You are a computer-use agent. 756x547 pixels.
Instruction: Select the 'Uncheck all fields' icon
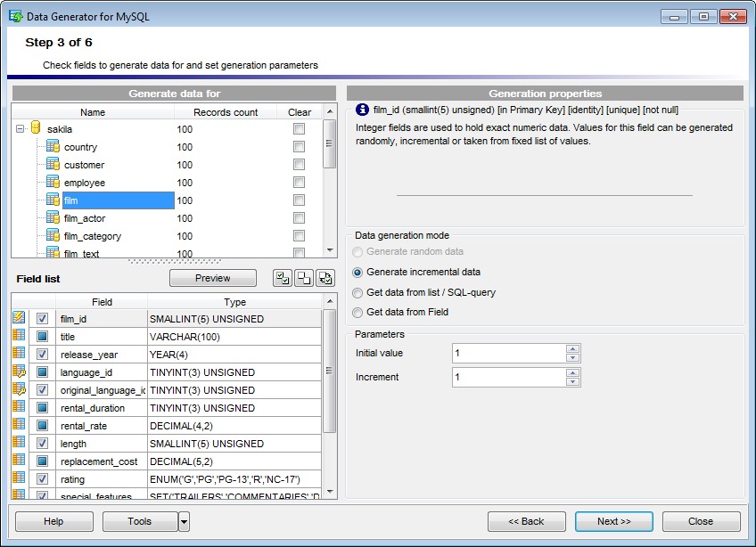pyautogui.click(x=303, y=278)
